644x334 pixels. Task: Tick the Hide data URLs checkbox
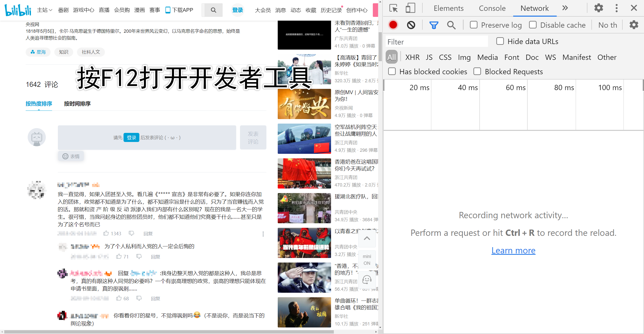[x=500, y=41]
